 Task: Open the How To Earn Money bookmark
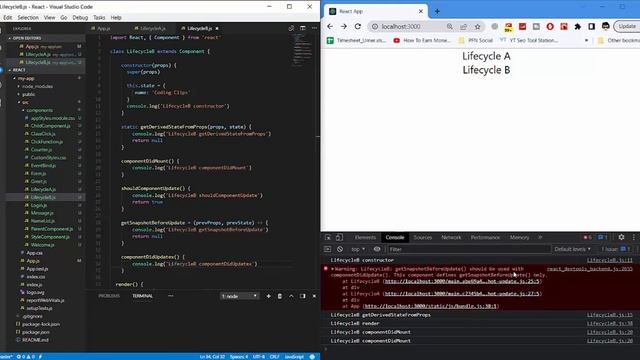click(x=422, y=40)
